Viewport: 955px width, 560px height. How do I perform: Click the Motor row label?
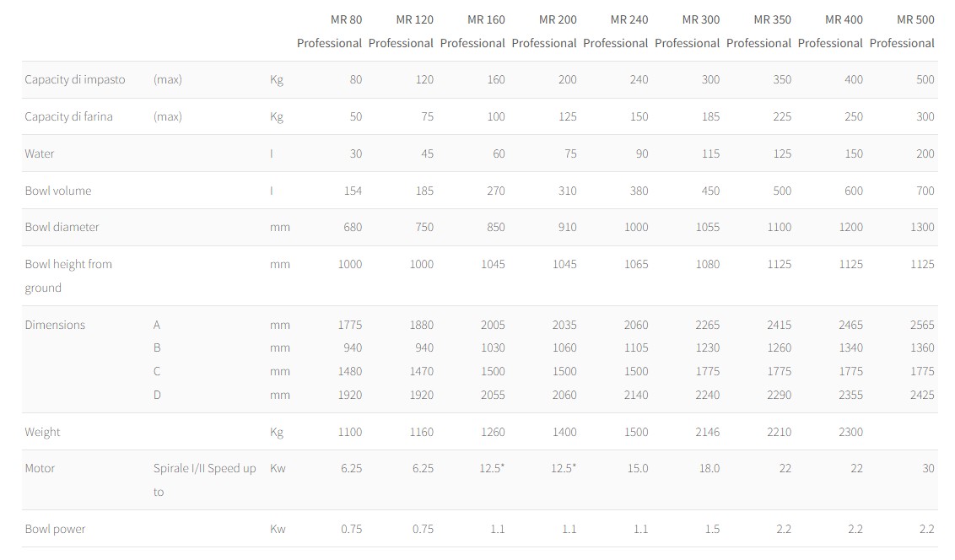(40, 468)
